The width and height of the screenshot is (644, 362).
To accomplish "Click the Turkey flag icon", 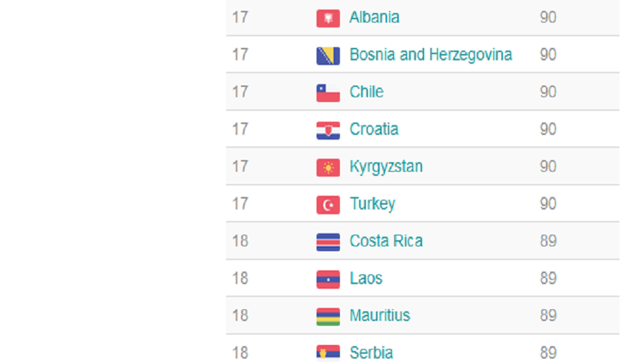I will coord(328,205).
